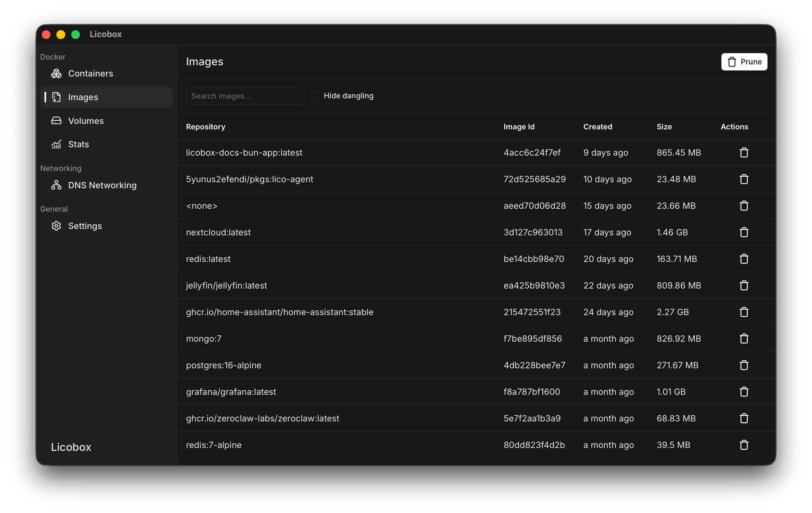This screenshot has width=812, height=513.
Task: Select repository redis:7-alpine
Action: (x=214, y=445)
